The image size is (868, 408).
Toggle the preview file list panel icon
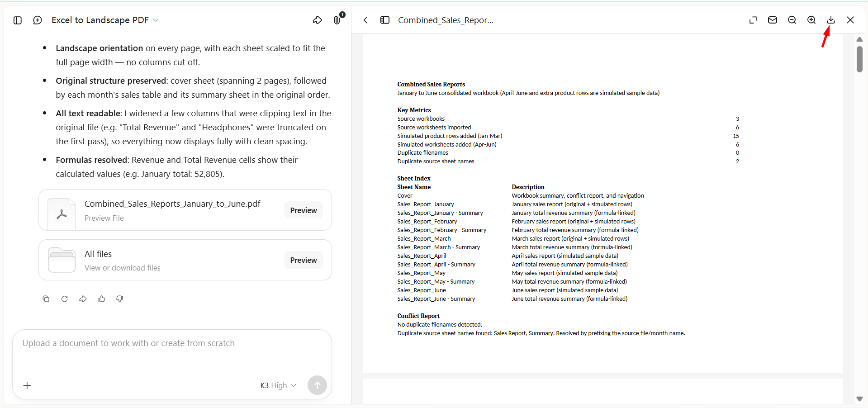[385, 20]
